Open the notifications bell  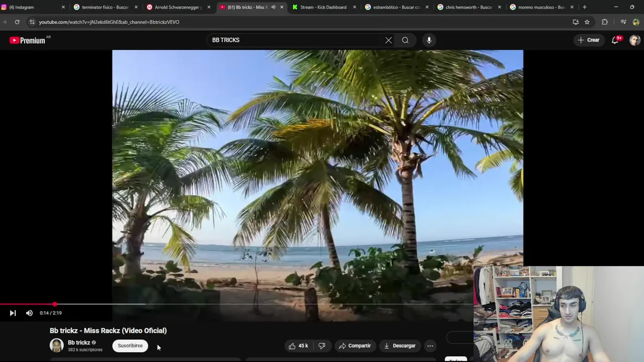point(615,40)
